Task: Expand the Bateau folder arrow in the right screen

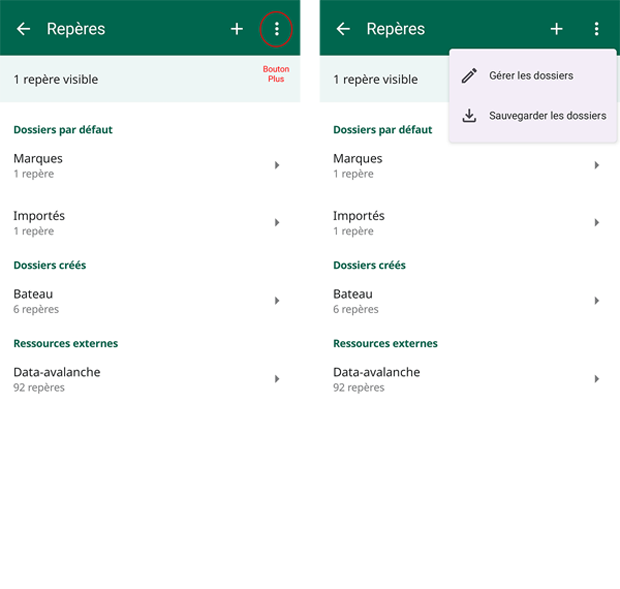Action: click(x=597, y=300)
